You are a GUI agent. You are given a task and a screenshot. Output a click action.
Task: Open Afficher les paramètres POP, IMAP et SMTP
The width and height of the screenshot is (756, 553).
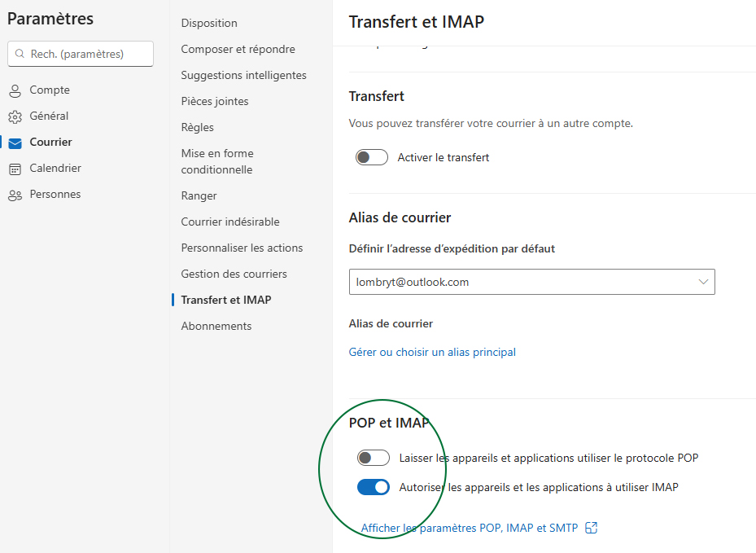tap(470, 528)
